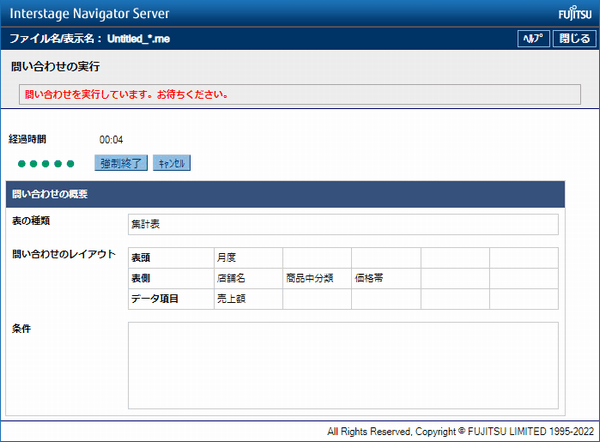Click the Interstage Navigator Server title
The width and height of the screenshot is (600, 442).
pyautogui.click(x=89, y=14)
